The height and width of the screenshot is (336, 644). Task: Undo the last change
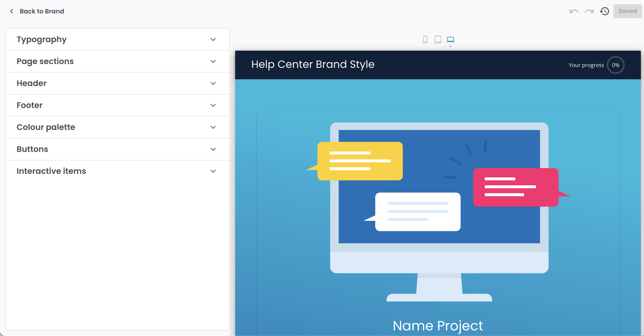click(574, 11)
